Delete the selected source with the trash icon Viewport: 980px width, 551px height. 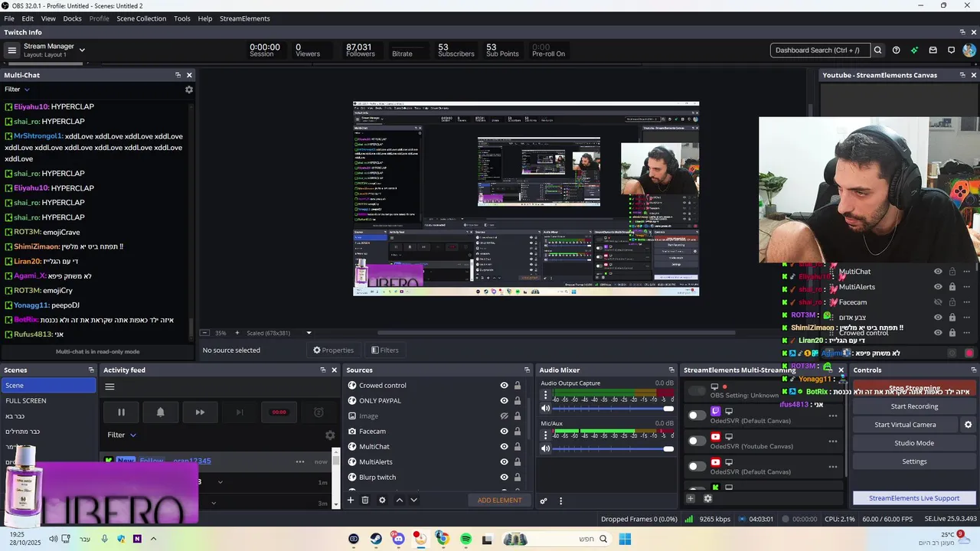(365, 500)
